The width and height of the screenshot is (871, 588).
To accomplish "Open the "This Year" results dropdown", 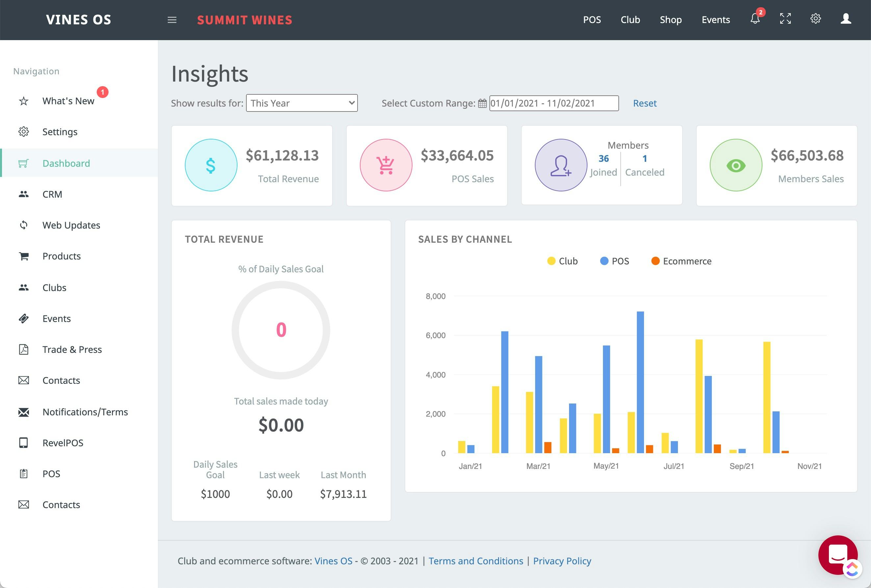I will tap(302, 103).
